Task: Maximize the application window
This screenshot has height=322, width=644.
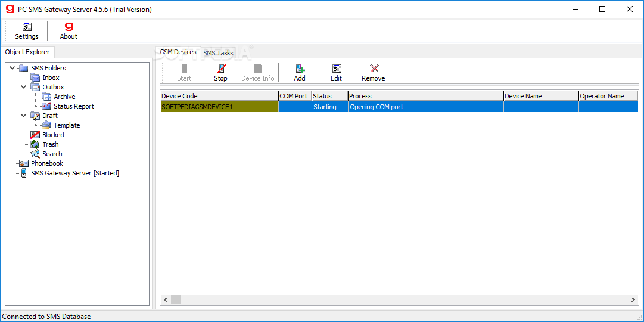Action: 602,9
